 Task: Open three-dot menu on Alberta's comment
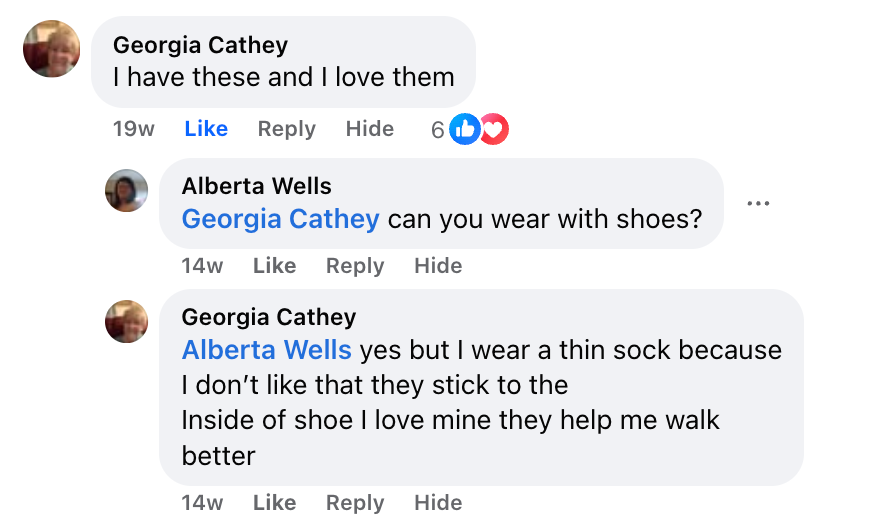(758, 204)
